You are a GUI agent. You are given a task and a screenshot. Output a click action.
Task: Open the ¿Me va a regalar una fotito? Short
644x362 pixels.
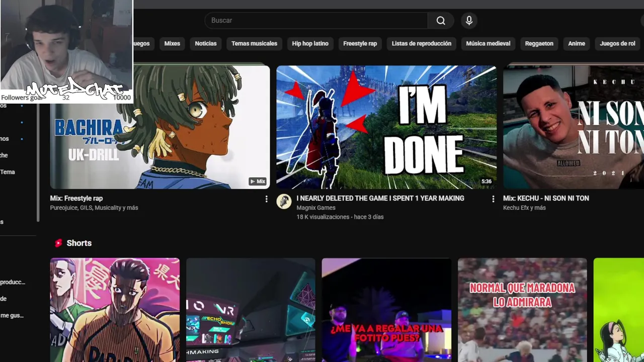pyautogui.click(x=386, y=310)
